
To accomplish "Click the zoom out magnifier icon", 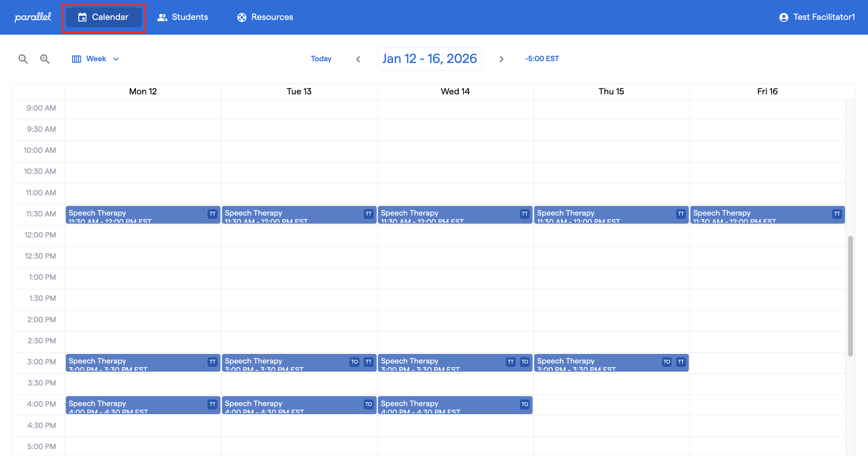I will [23, 59].
